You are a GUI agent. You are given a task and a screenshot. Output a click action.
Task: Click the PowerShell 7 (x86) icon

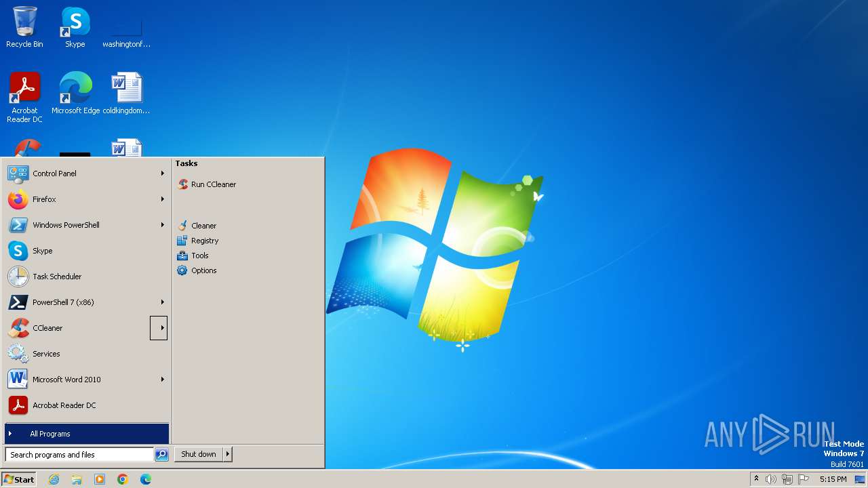(x=18, y=302)
